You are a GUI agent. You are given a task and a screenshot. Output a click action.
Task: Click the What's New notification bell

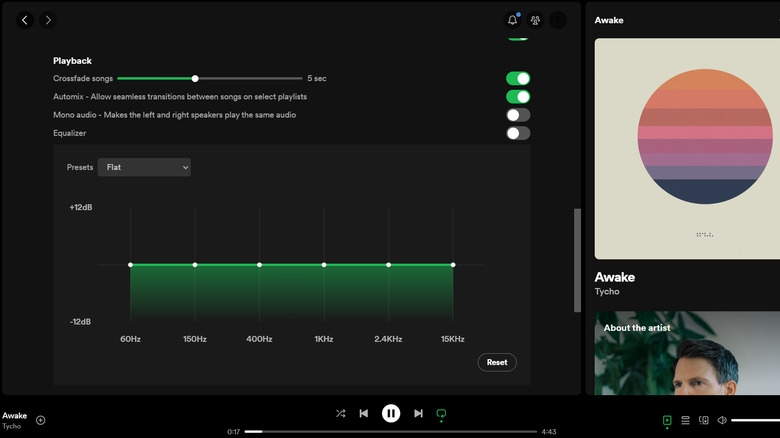[x=513, y=20]
